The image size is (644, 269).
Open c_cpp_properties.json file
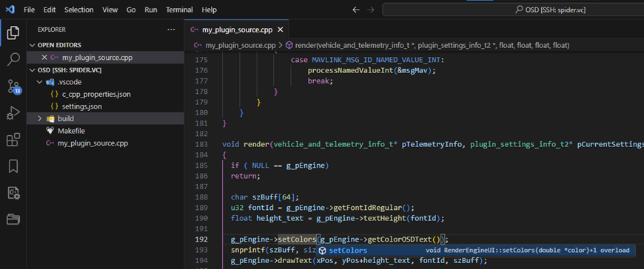(x=96, y=95)
